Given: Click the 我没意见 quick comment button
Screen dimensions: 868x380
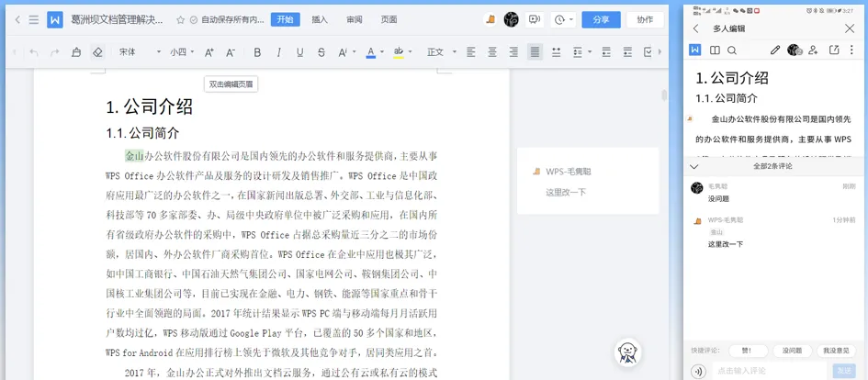Looking at the screenshot, I should point(836,351).
